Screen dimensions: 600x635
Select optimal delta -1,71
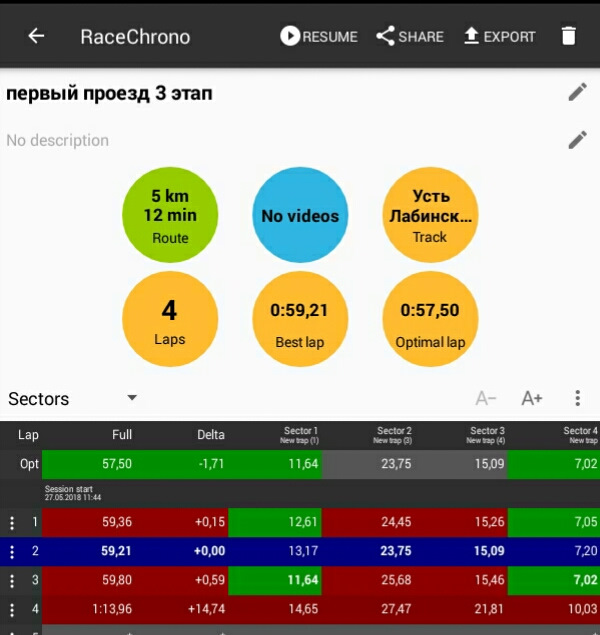point(211,464)
